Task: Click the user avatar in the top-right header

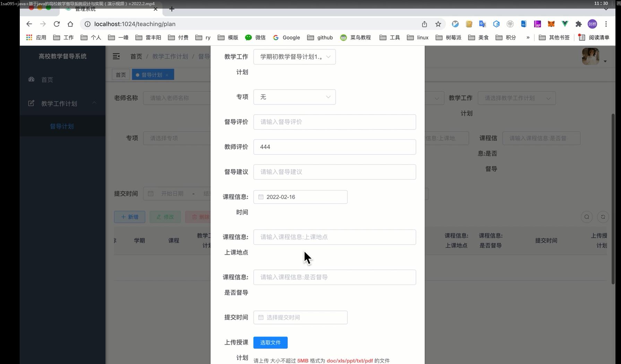Action: click(590, 56)
